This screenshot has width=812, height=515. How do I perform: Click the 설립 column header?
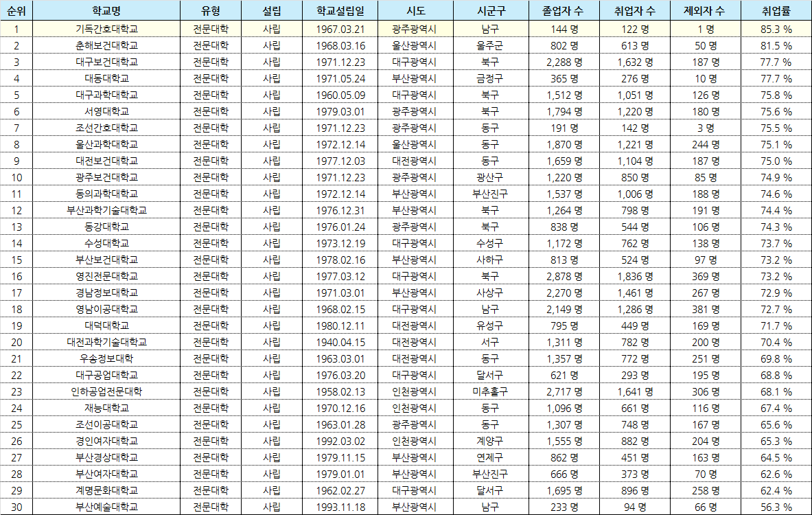(x=272, y=10)
